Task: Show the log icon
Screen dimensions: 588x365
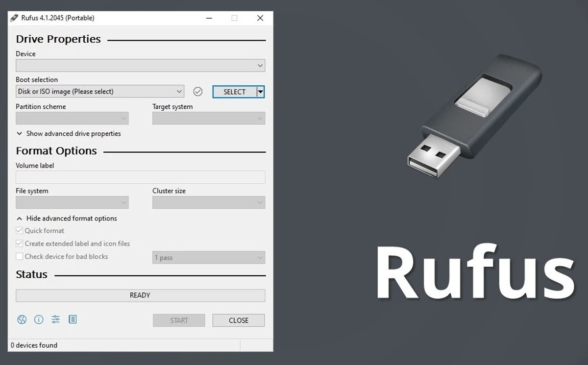Action: (73, 320)
